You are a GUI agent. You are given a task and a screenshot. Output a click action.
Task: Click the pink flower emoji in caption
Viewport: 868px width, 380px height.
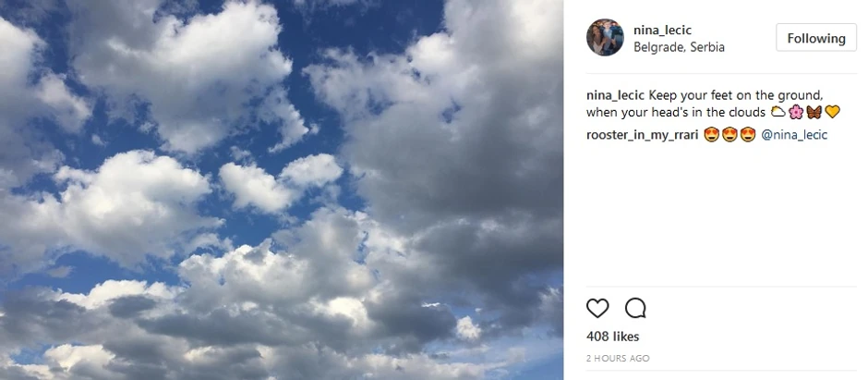pyautogui.click(x=796, y=113)
